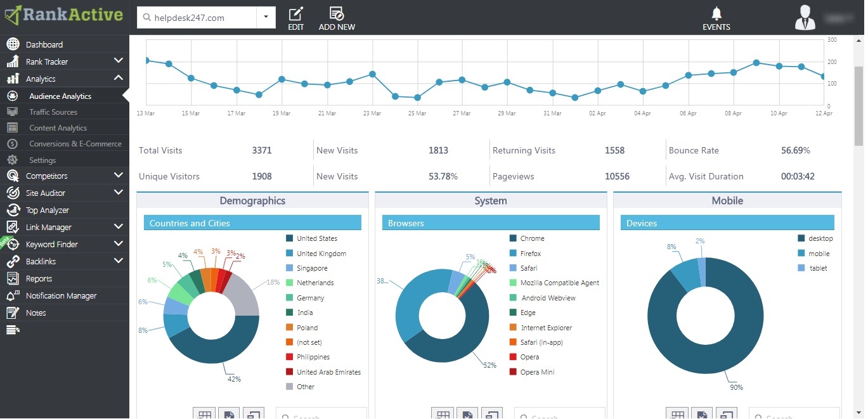Screen dimensions: 868x419
Task: Open Conversions & E-Commerce submenu item
Action: pyautogui.click(x=75, y=144)
